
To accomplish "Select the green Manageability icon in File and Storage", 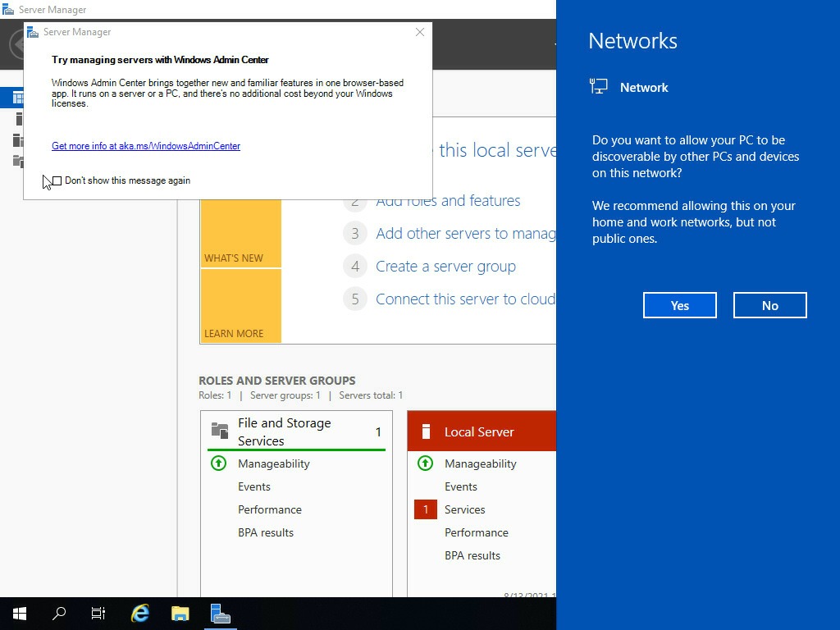I will [x=218, y=463].
